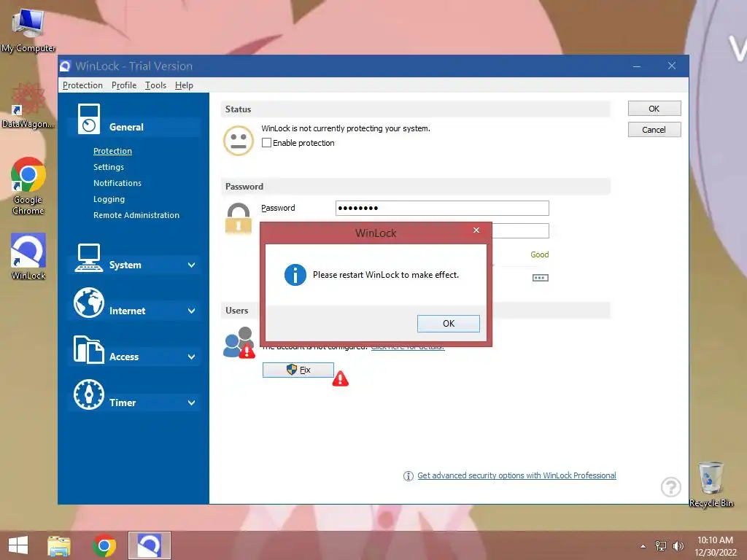The width and height of the screenshot is (747, 560).
Task: Minimize the WinLock window
Action: tap(636, 66)
